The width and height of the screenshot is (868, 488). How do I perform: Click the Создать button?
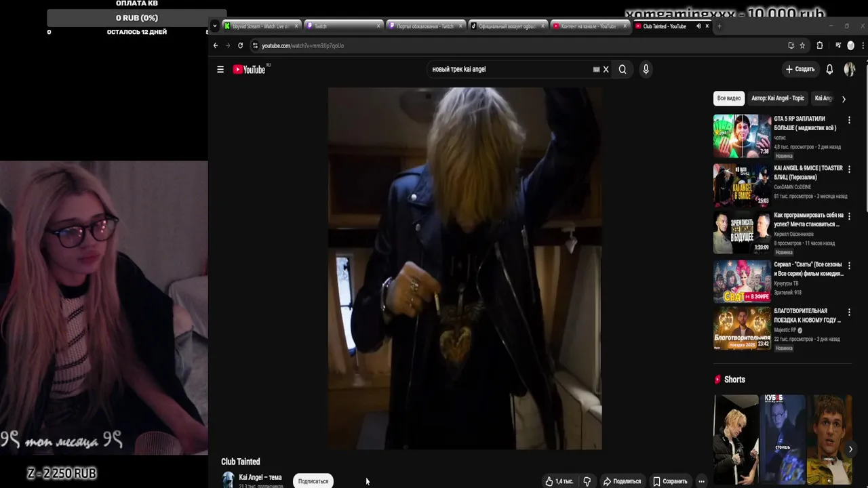tap(800, 69)
